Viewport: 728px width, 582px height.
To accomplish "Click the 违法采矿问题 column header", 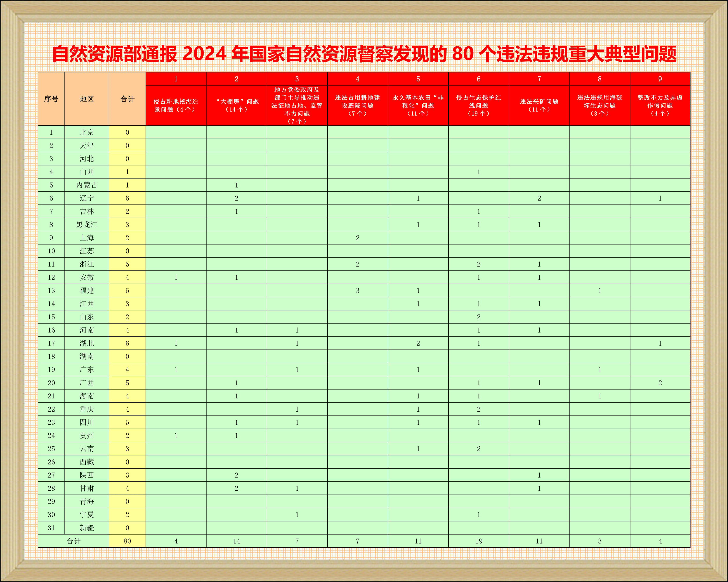I will coord(539,105).
